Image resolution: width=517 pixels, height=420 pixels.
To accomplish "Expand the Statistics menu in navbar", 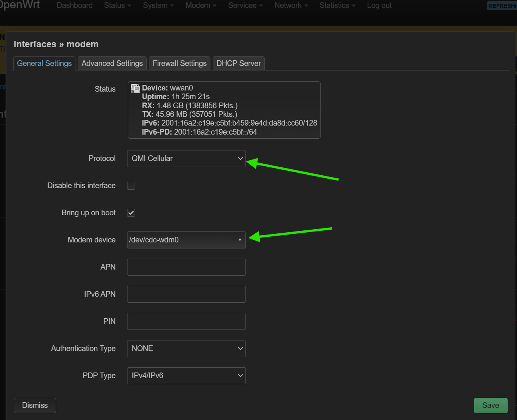I will (x=338, y=5).
